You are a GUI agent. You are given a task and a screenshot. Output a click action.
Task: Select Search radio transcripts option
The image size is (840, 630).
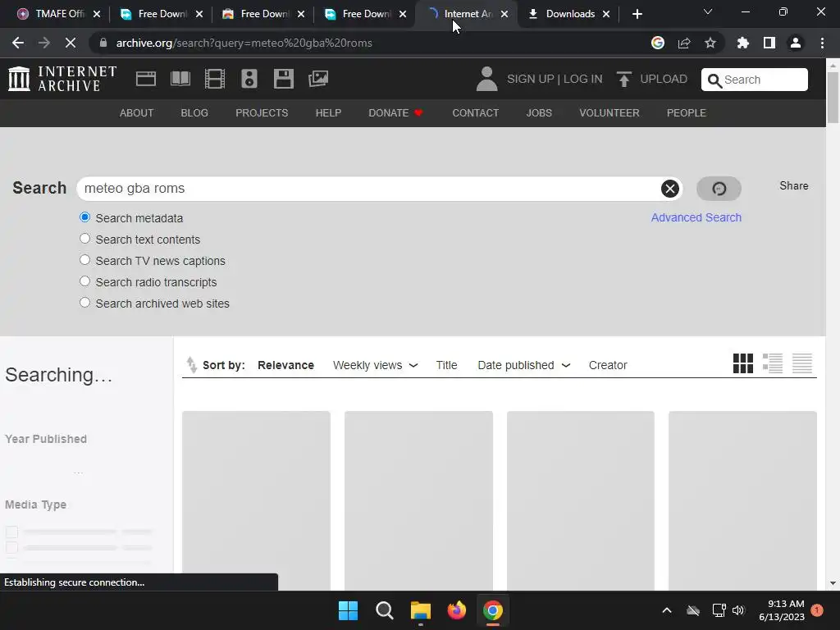pyautogui.click(x=84, y=281)
